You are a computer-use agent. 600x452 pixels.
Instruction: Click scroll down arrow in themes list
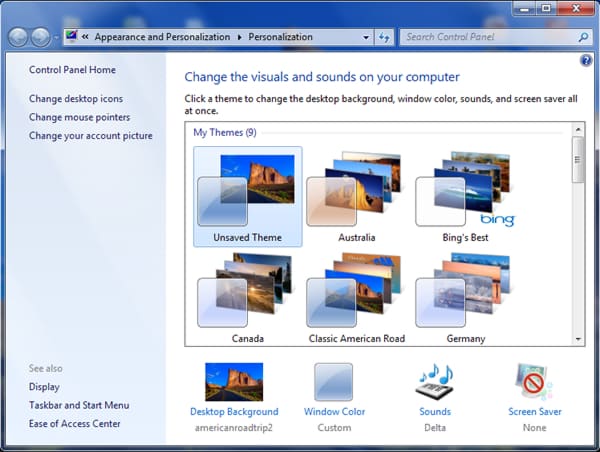point(577,339)
